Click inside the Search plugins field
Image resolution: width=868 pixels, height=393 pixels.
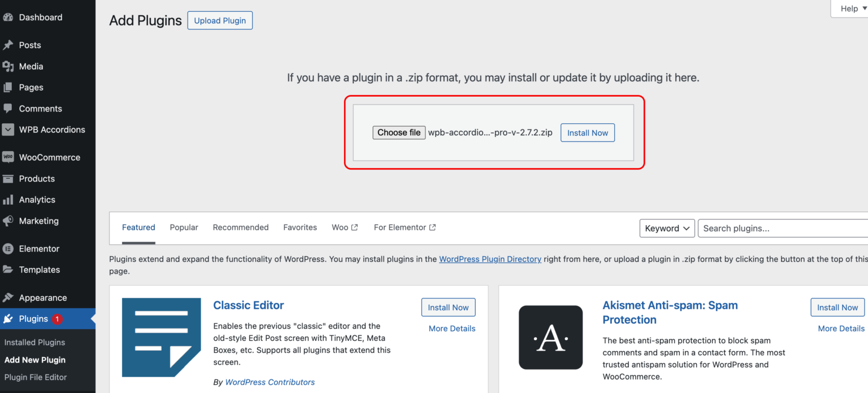(780, 228)
